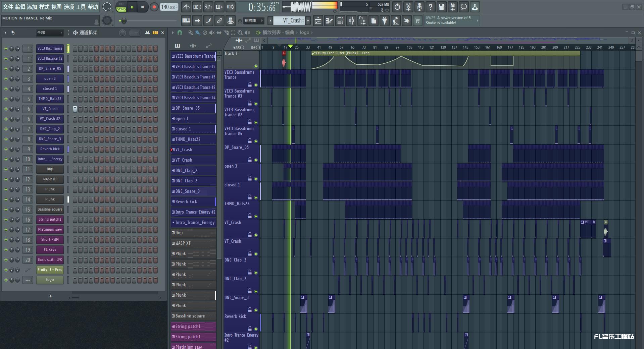Toggle first step of VT_Crash channel
Image resolution: width=644 pixels, height=349 pixels.
(75, 109)
